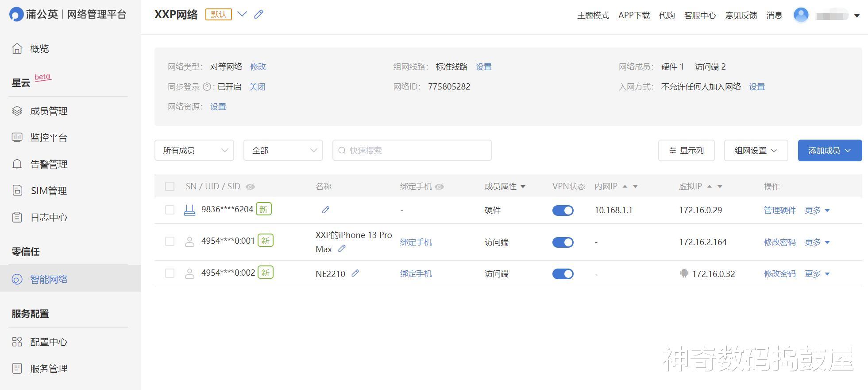This screenshot has height=390, width=868.
Task: Toggle VPN switch for hardware 172.16.0.29
Action: 563,211
